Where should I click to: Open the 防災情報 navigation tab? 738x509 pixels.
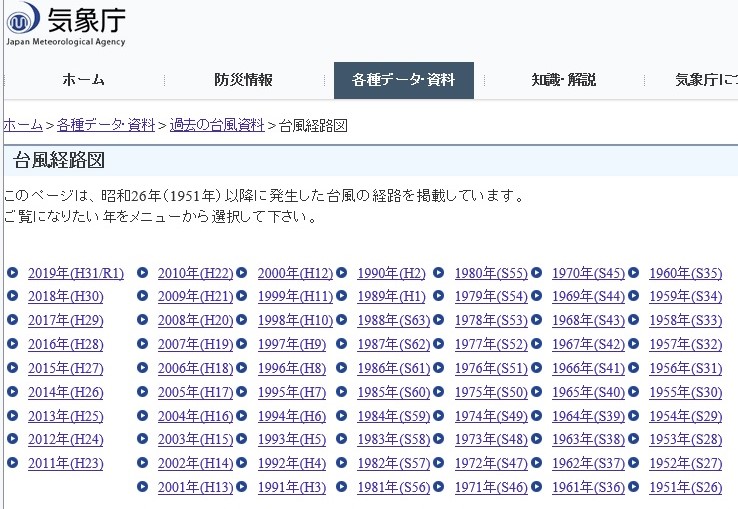[243, 80]
